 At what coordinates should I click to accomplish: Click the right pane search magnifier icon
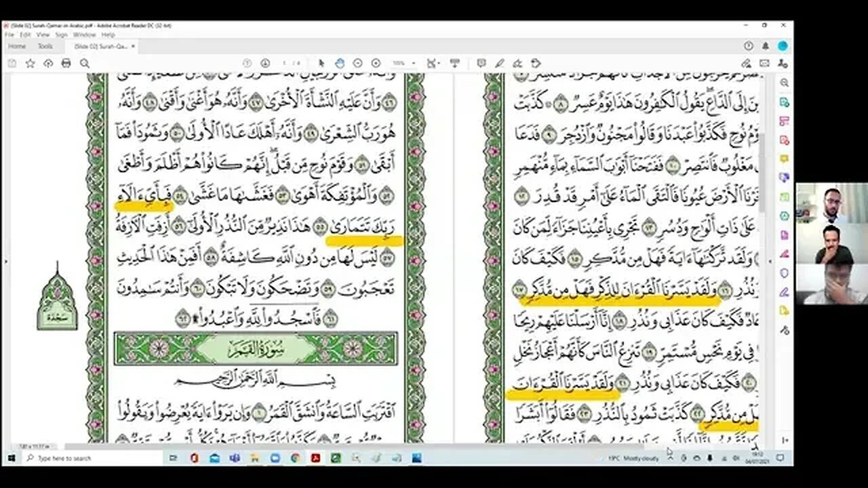tap(785, 83)
